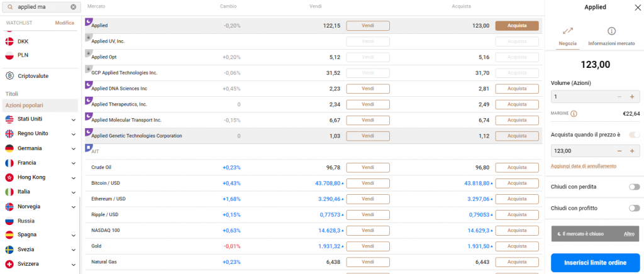644x274 pixels.
Task: Click the lock icon beside Applied Opt
Action: (x=88, y=53)
